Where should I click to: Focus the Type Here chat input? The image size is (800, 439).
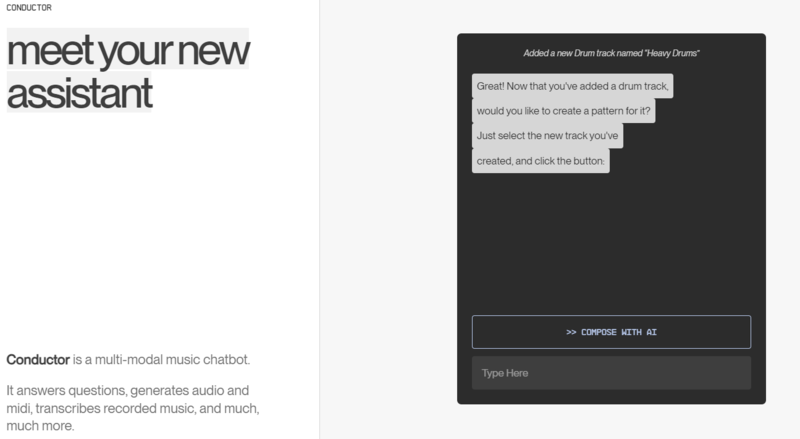(x=611, y=373)
